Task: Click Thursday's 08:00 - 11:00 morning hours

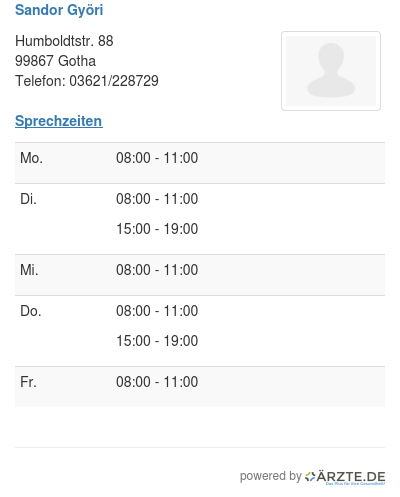Action: coord(157,311)
